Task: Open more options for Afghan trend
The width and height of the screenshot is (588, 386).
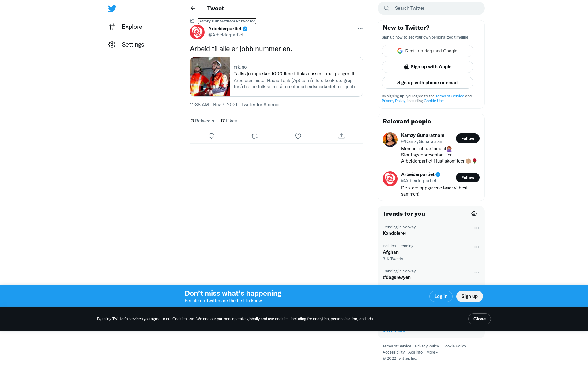Action: point(477,247)
